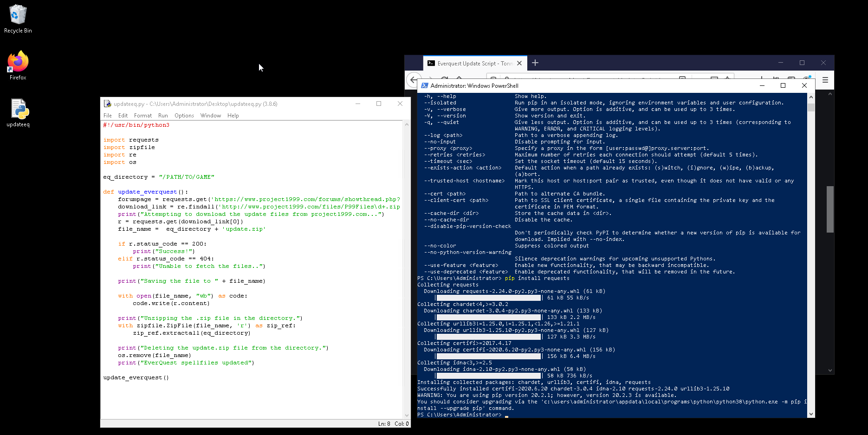This screenshot has width=868, height=435.
Task: Click the 'code.write(r.content)' line
Action: click(x=171, y=304)
